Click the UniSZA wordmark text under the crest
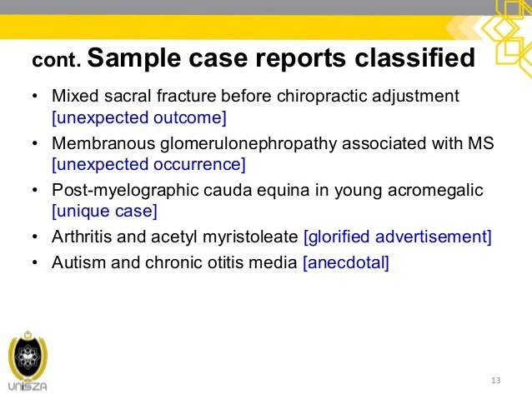Viewport: 532px width, 399px height. (x=26, y=387)
